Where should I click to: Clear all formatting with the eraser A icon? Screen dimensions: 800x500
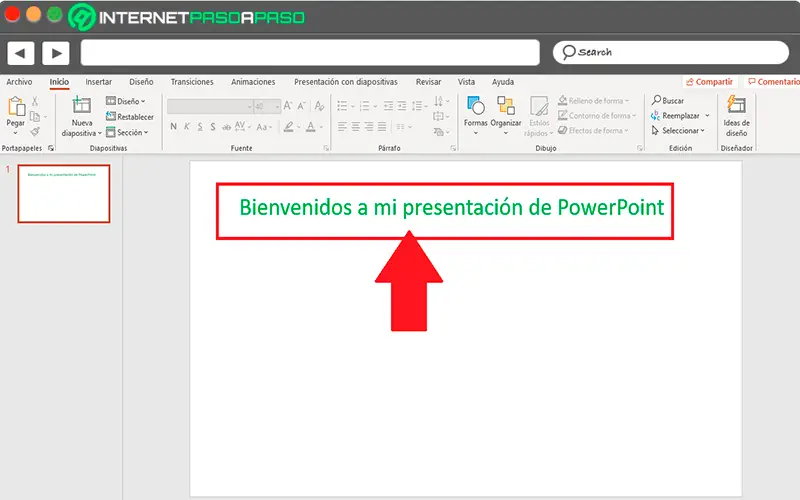(319, 106)
